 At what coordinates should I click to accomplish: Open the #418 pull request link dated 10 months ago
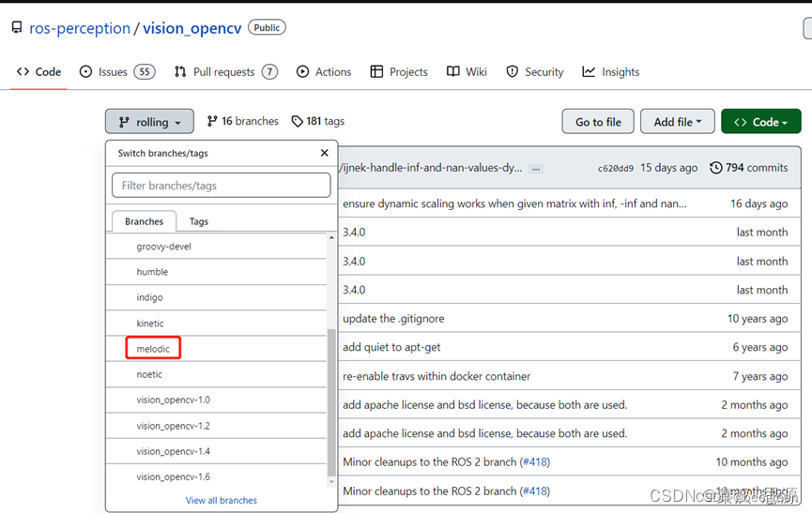coord(535,461)
